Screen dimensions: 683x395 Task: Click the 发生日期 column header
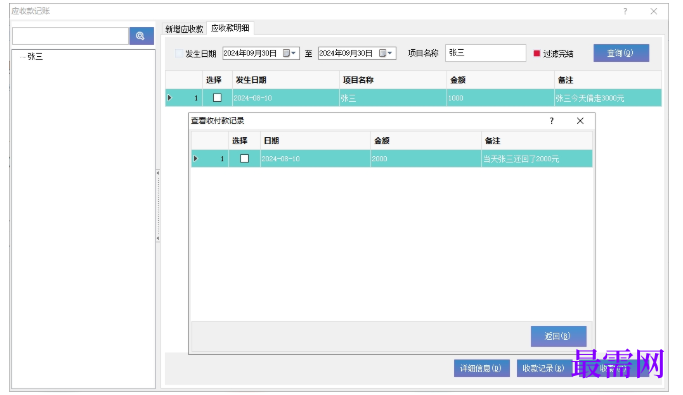285,80
